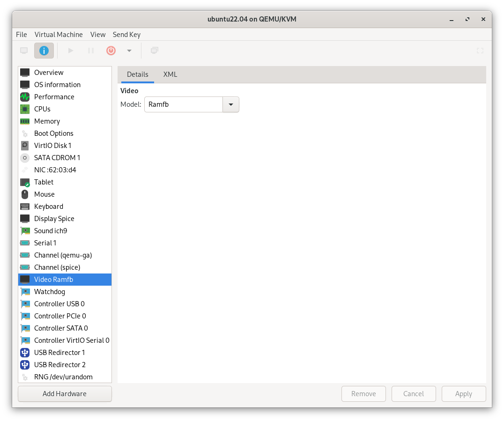Select the Watchdog card icon
This screenshot has width=504, height=421.
point(25,292)
